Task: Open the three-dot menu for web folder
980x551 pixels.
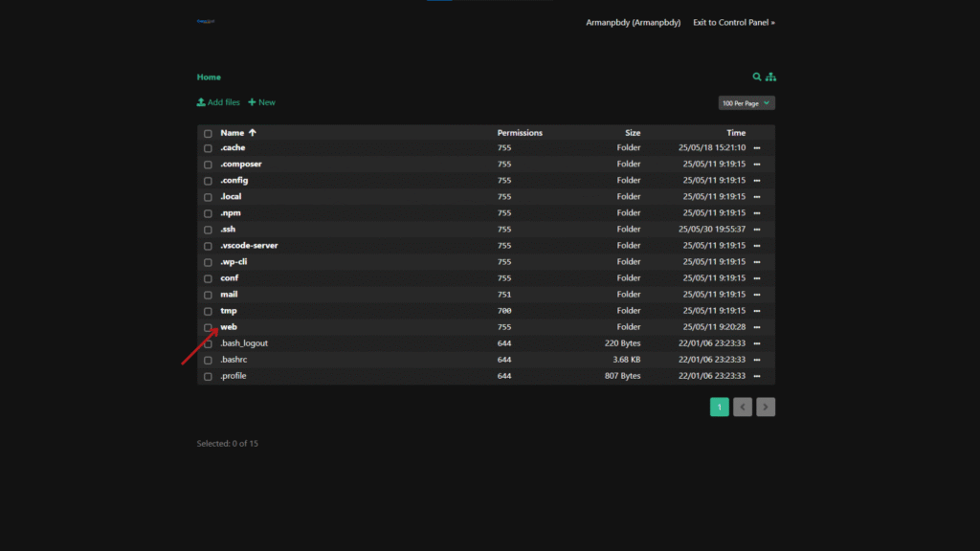Action: point(757,327)
